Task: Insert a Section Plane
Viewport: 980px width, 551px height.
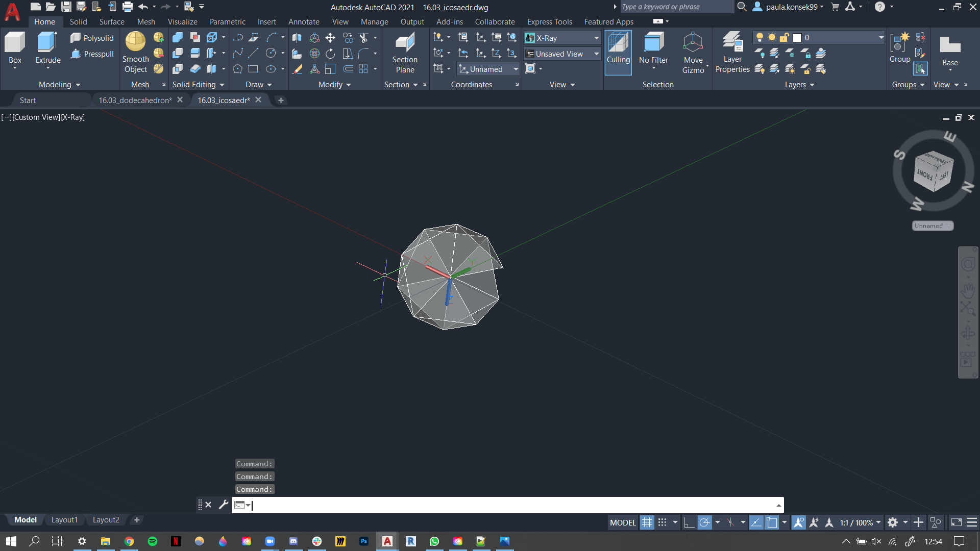Action: coord(405,52)
